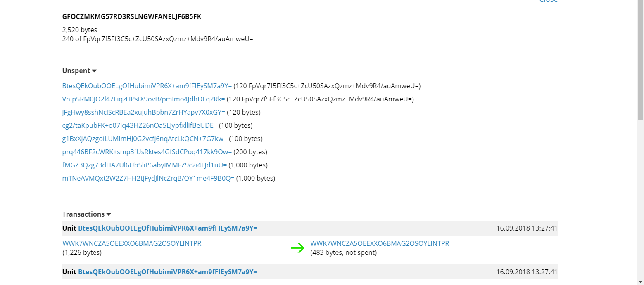This screenshot has width=644, height=285.
Task: Open unit g1BxXjAQzgoiLUMlmHJ0G2vcfj6nqAtcLkQCN+7G7kw=
Action: pyautogui.click(x=145, y=139)
